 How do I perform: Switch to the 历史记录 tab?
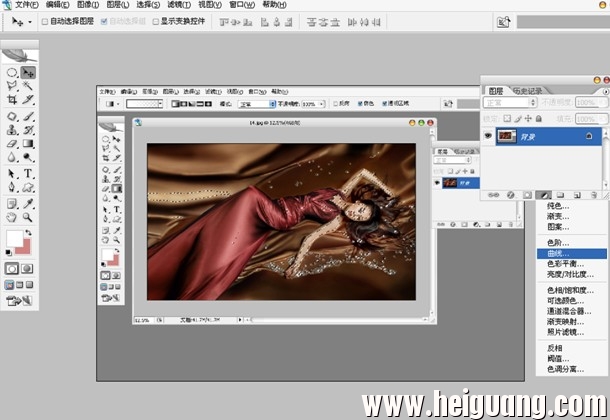pyautogui.click(x=528, y=91)
